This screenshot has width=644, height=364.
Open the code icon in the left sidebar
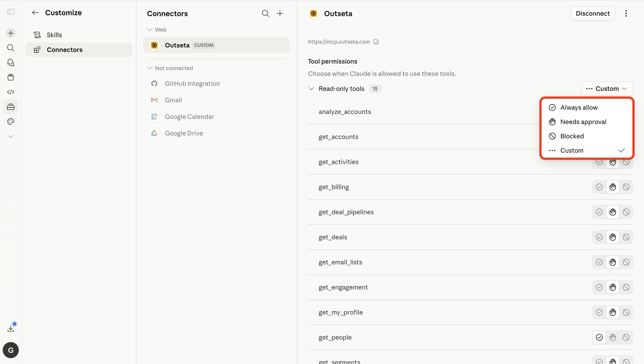click(11, 92)
